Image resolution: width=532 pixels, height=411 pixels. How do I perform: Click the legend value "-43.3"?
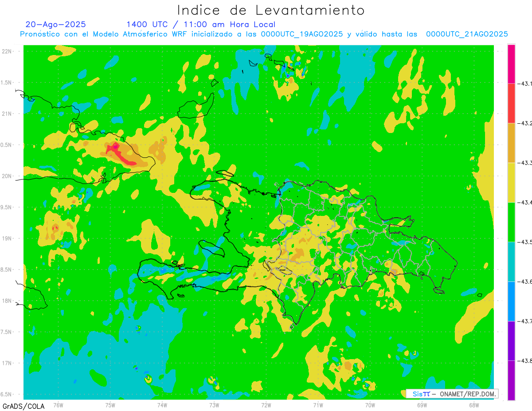tap(525, 163)
